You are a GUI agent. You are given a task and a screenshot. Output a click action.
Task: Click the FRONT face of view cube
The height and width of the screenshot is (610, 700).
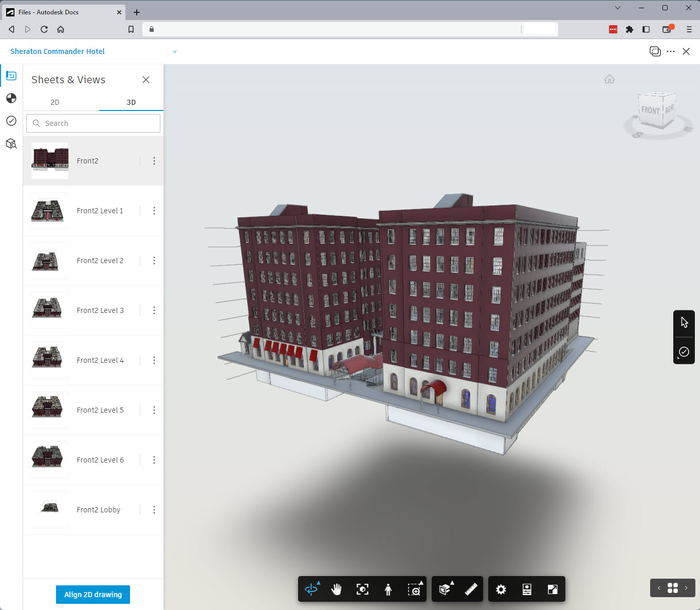tap(650, 110)
